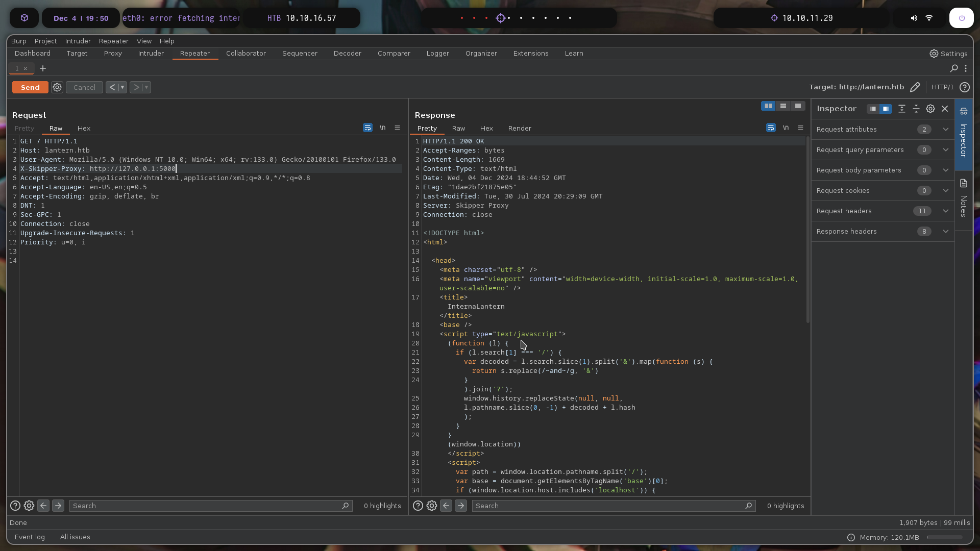Open the Burp menu

pos(19,41)
